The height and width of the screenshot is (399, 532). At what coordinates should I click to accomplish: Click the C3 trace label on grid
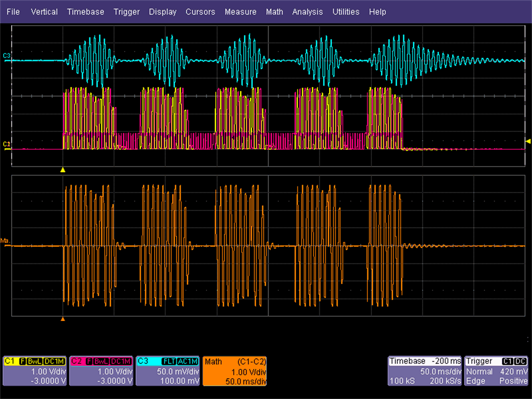pyautogui.click(x=6, y=55)
